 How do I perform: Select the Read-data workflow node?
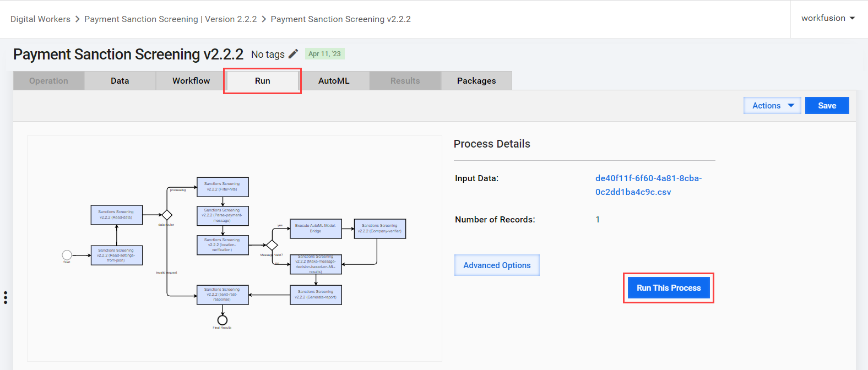[116, 215]
